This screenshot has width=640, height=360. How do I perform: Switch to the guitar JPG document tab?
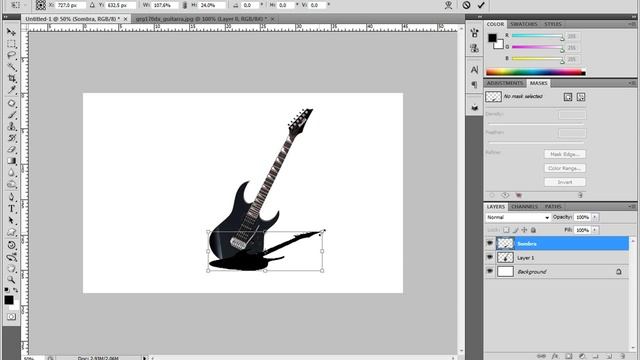(x=201, y=19)
